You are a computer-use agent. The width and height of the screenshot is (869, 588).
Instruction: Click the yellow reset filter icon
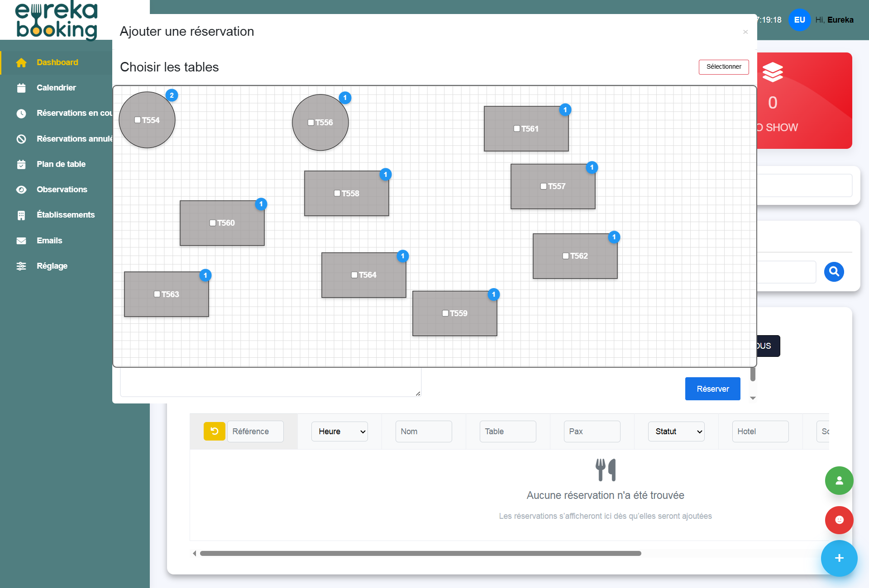pyautogui.click(x=214, y=431)
